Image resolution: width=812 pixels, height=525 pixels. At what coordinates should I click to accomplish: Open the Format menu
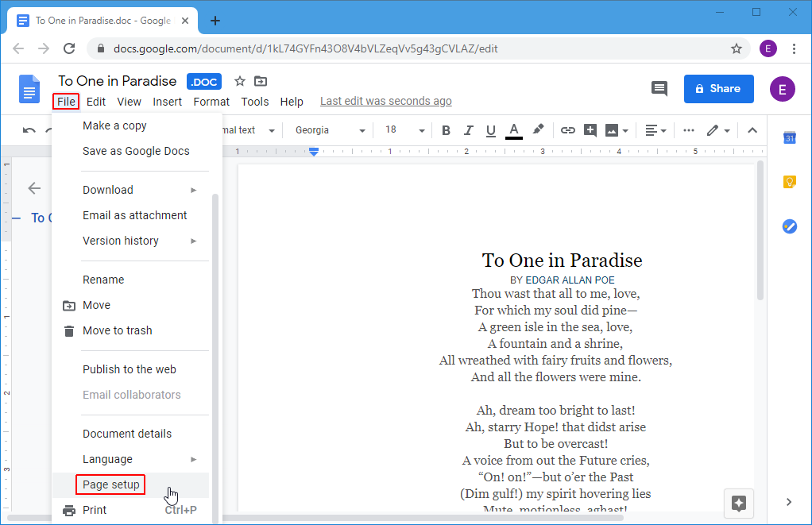click(211, 101)
